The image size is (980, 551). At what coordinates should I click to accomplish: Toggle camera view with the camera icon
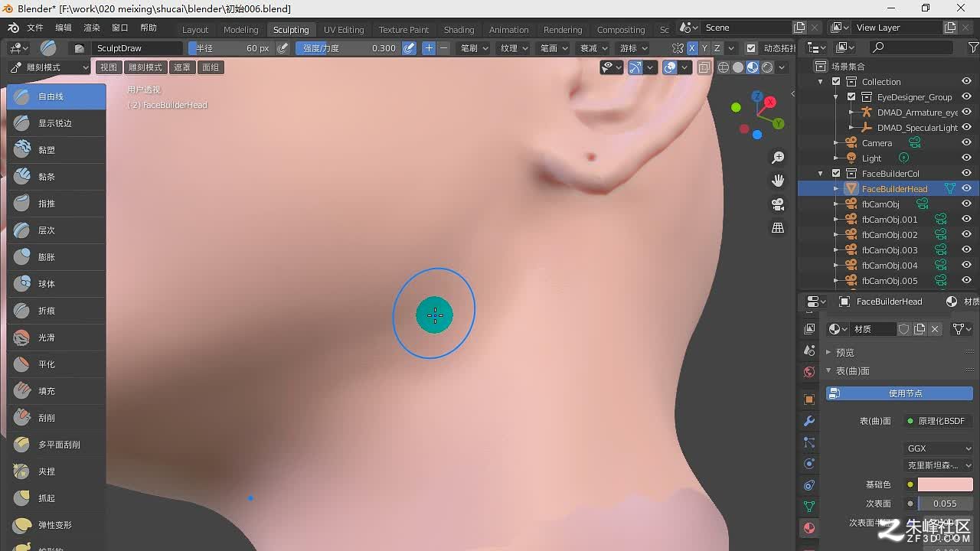[778, 204]
